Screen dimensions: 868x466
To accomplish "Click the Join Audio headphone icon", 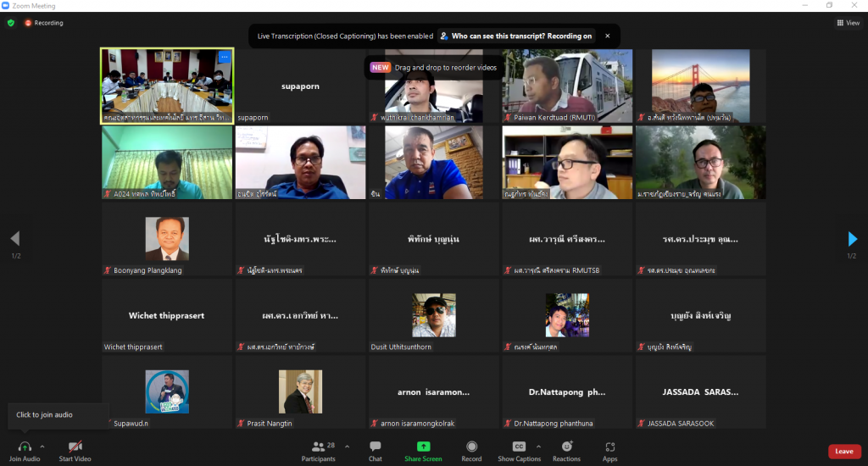I will click(25, 446).
